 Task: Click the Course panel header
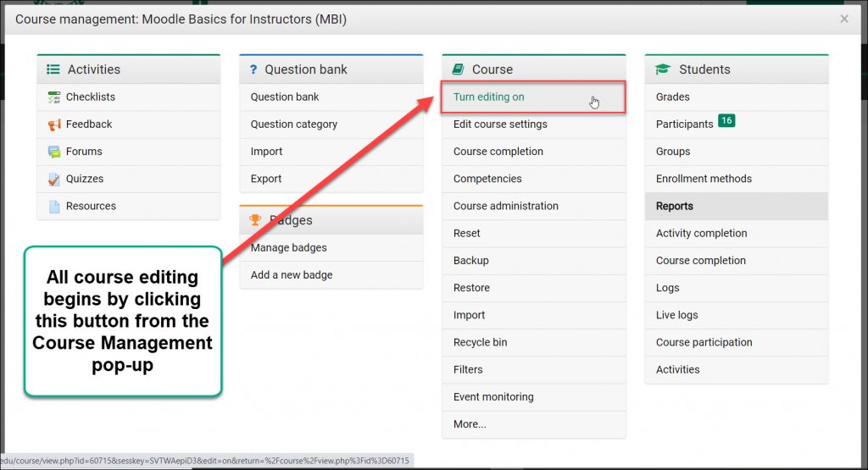tap(534, 69)
